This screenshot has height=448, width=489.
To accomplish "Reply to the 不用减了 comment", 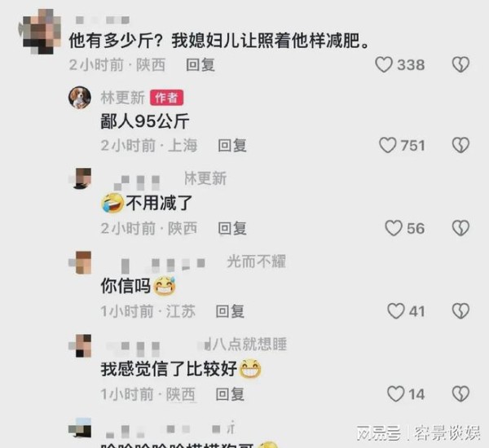I will tap(232, 229).
